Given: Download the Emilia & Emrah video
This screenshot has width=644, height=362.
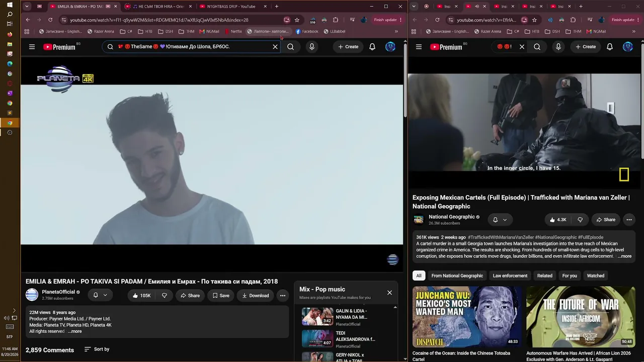Looking at the screenshot, I should coord(256,296).
